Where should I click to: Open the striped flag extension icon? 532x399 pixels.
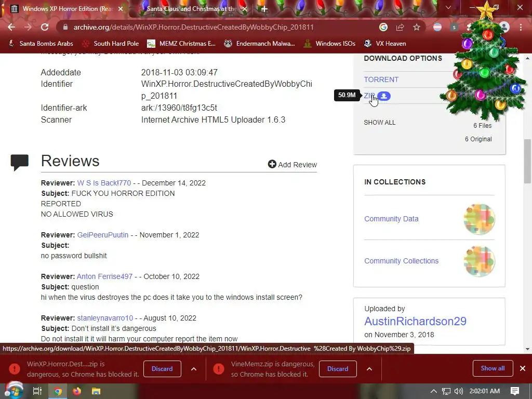point(437,27)
